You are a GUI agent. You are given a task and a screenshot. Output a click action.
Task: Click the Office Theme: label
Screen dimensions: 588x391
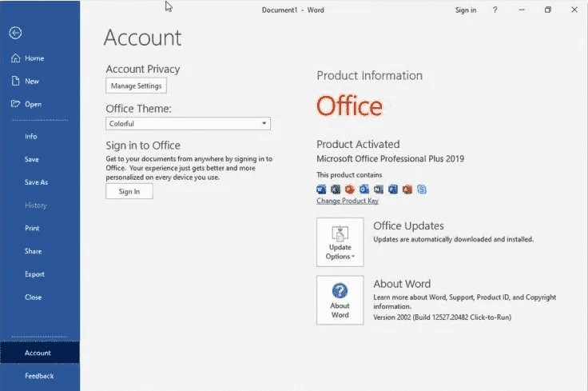click(138, 109)
